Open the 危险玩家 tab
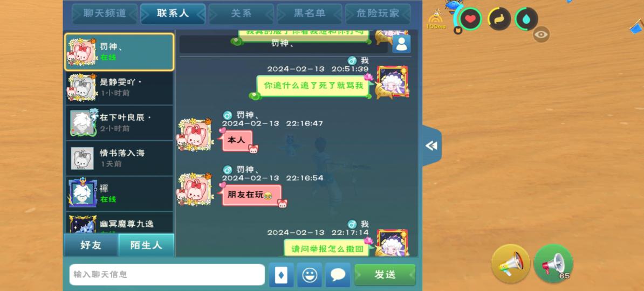The image size is (644, 291). [x=378, y=13]
